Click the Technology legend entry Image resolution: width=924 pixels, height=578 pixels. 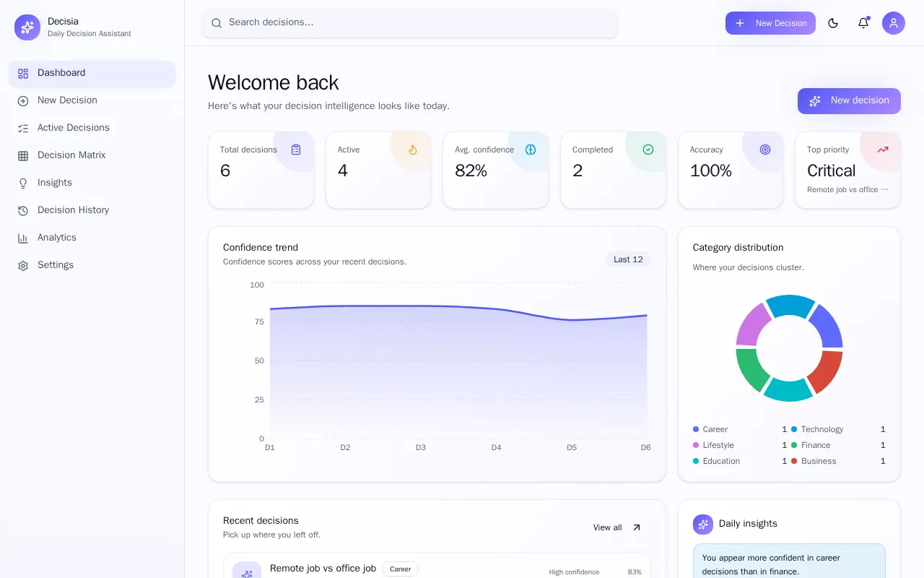click(838, 429)
